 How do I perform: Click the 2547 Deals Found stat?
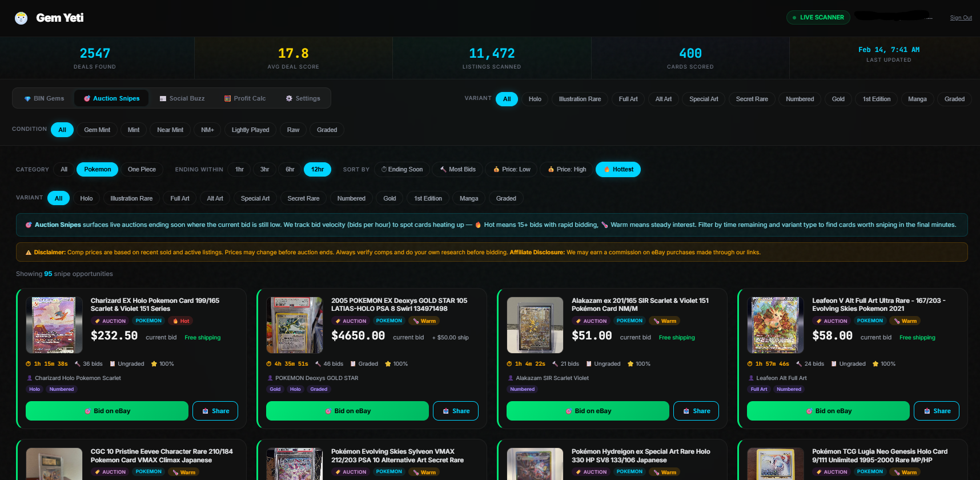tap(95, 58)
